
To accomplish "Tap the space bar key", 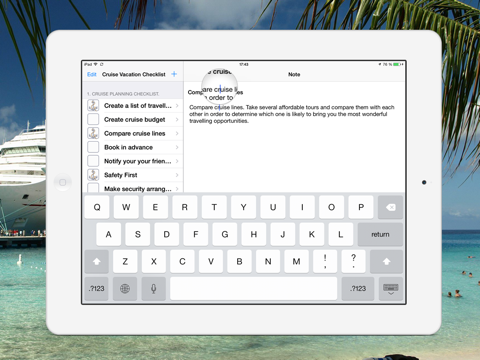I will coord(254,288).
